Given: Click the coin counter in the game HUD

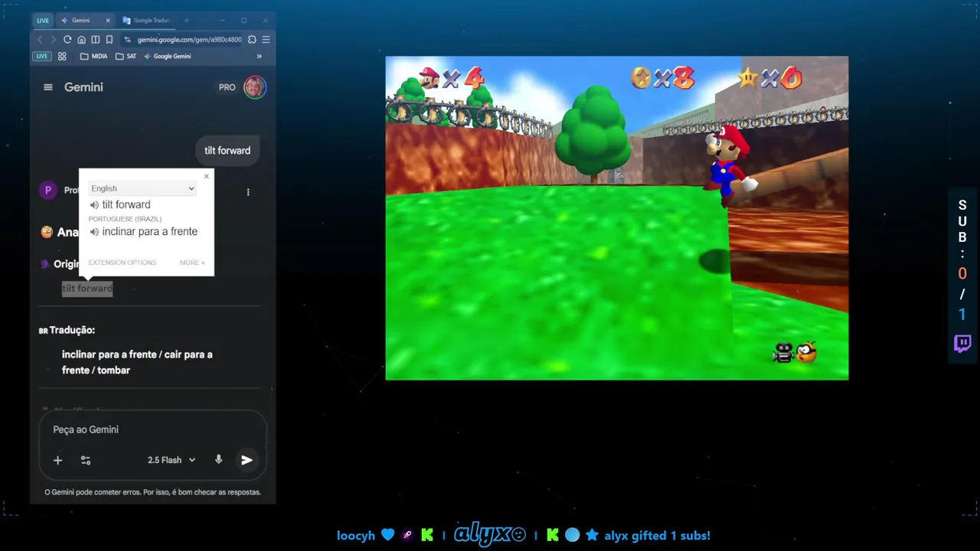Looking at the screenshot, I should [662, 77].
